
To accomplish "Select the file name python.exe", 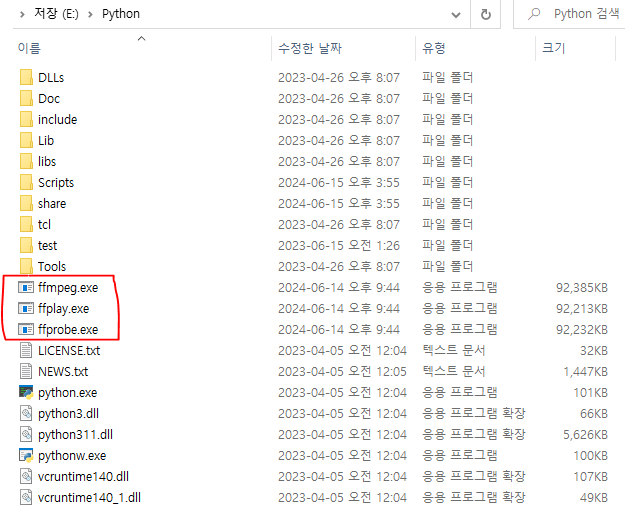I will [x=68, y=393].
